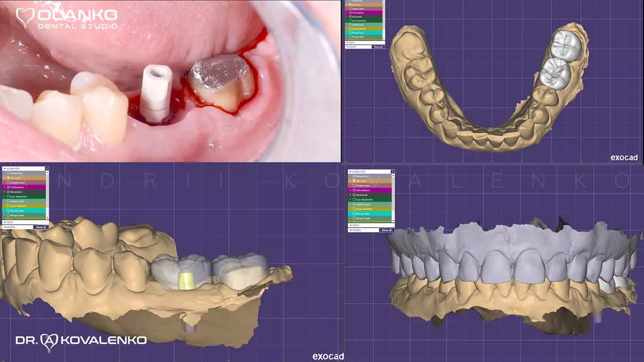Click the pin icon on the center SHOW/HIDE panel

(392, 172)
